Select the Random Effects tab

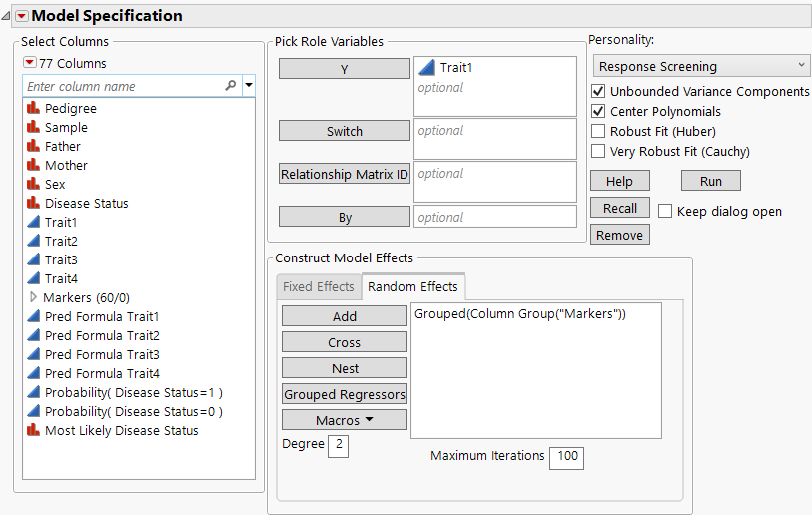(x=412, y=287)
